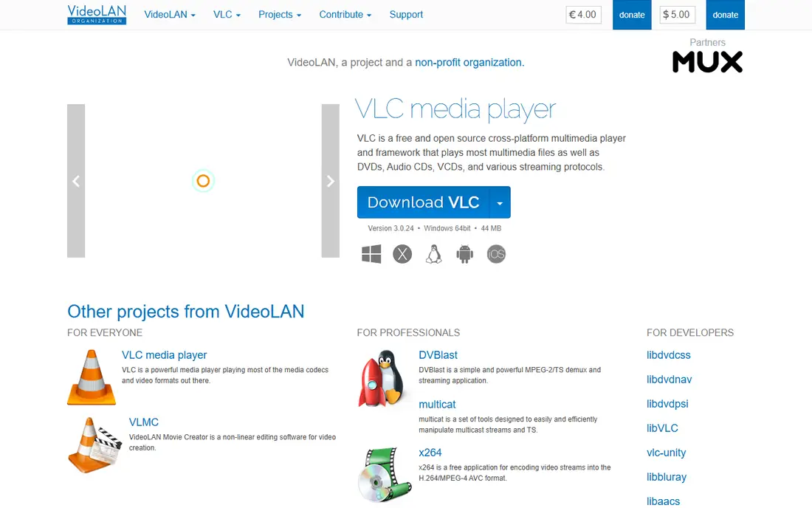Image resolution: width=812 pixels, height=508 pixels.
Task: Click the MUX partner logo
Action: 707,61
